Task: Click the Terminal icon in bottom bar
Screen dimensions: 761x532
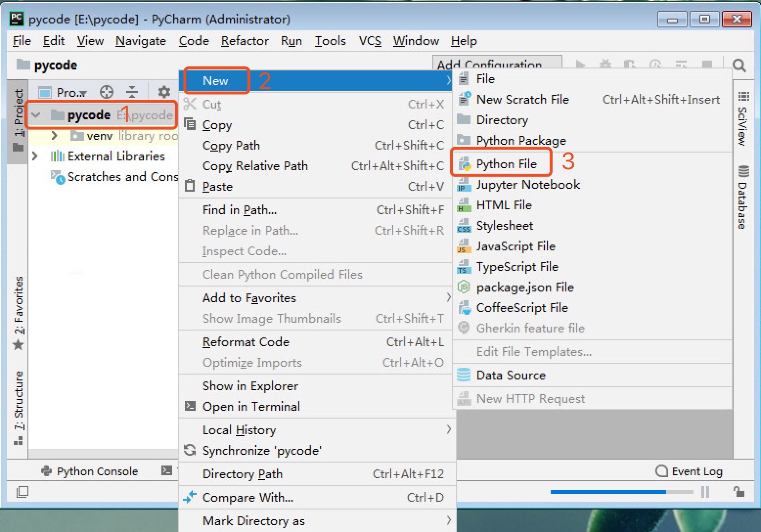Action: pyautogui.click(x=167, y=470)
